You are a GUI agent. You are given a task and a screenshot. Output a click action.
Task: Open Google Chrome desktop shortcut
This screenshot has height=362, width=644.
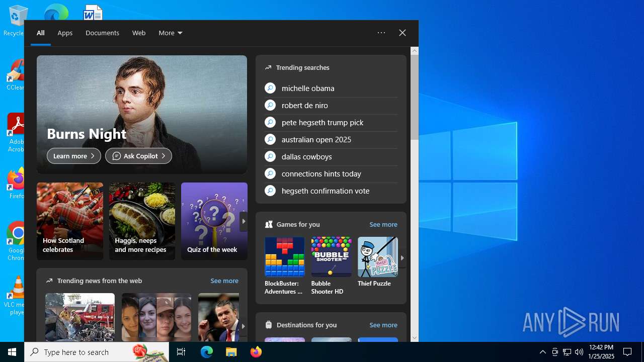click(x=16, y=241)
